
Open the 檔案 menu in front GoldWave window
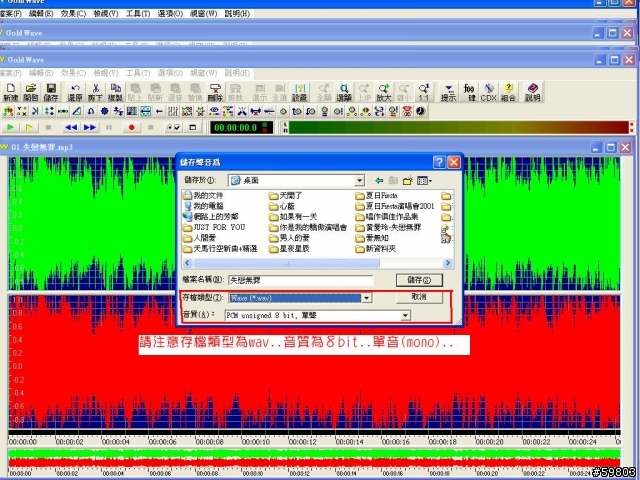[x=10, y=73]
